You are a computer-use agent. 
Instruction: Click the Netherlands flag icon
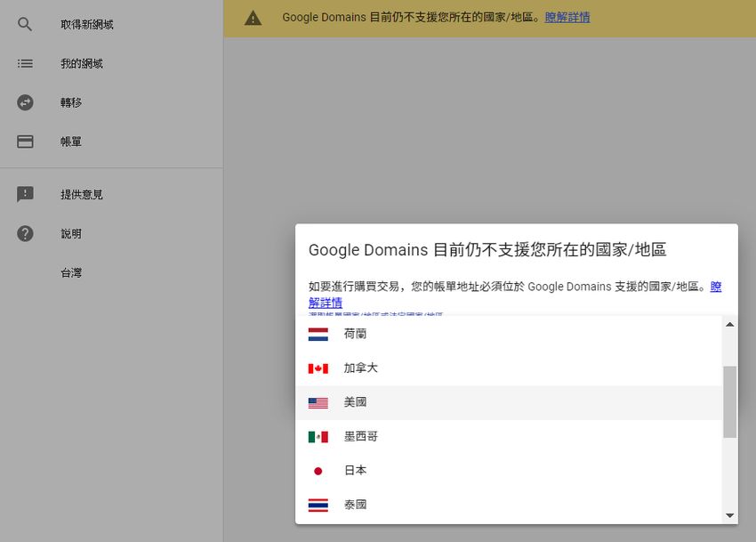tap(318, 334)
